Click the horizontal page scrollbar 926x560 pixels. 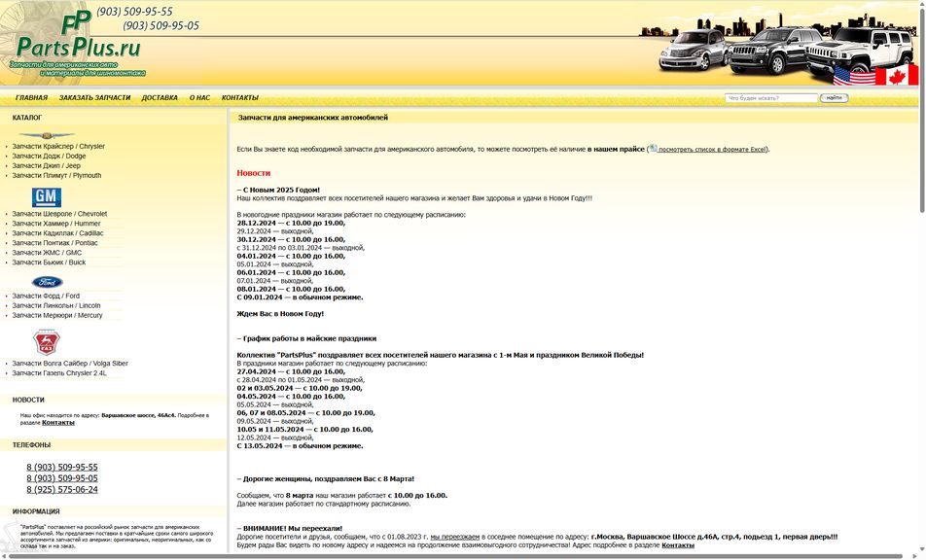[x=455, y=556]
